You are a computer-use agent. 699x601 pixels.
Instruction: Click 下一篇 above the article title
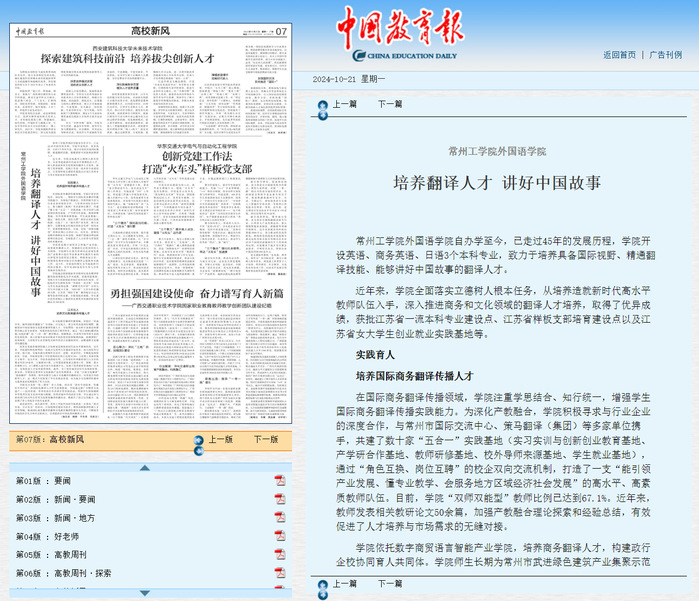pos(390,104)
